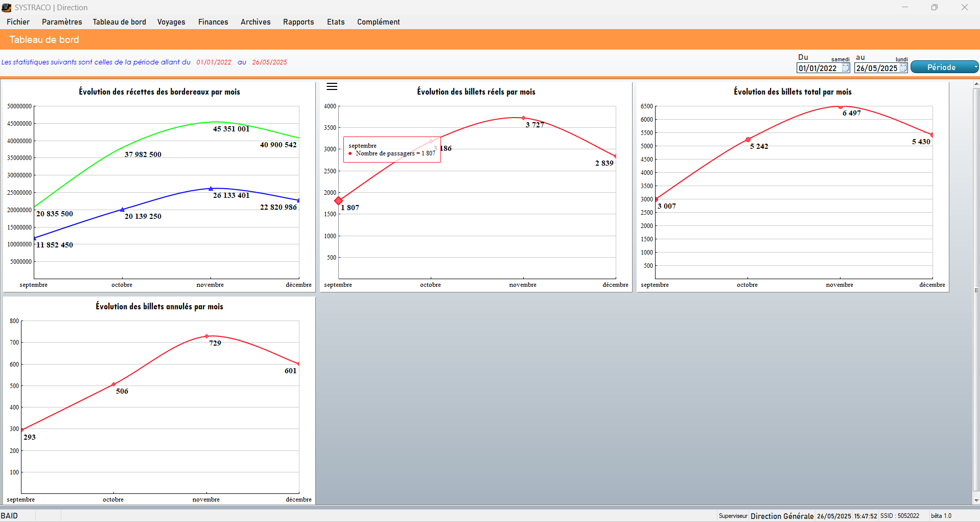
Task: Click novembre blue triangle marker on recettes chart
Action: pyautogui.click(x=211, y=189)
